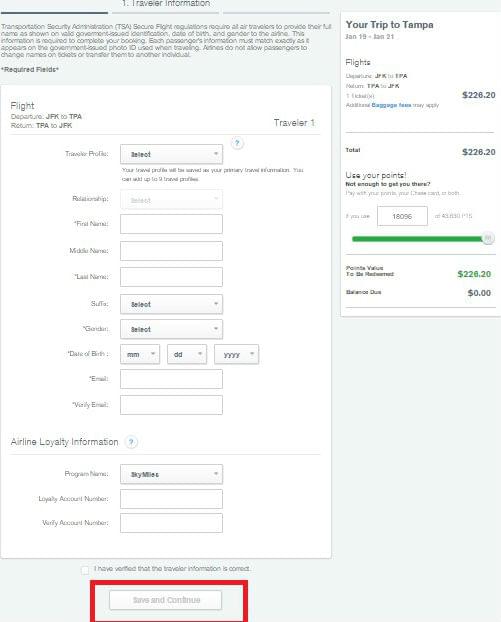501x622 pixels.
Task: Check the traveler information verified checkbox
Action: click(x=85, y=570)
